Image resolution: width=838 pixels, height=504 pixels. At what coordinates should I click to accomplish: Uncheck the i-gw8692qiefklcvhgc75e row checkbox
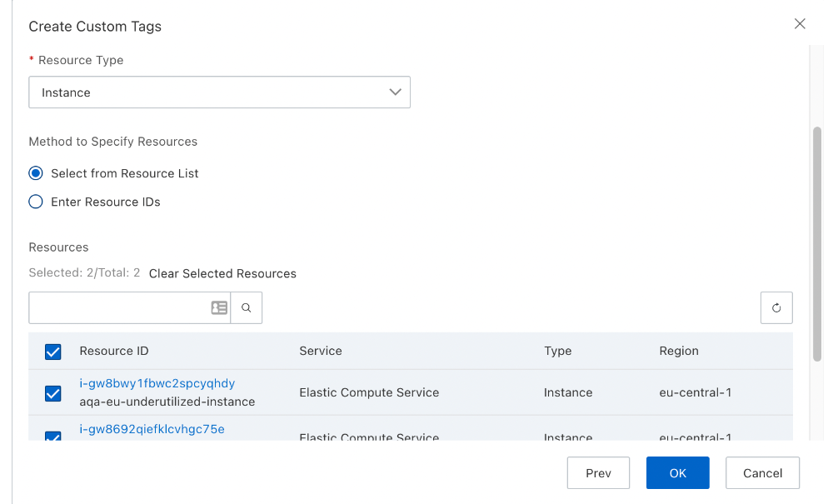53,436
